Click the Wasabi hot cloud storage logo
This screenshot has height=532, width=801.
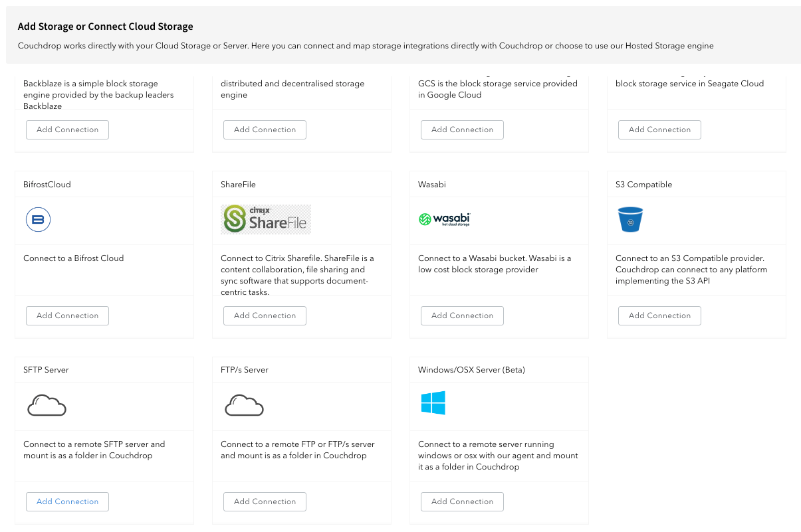(445, 219)
